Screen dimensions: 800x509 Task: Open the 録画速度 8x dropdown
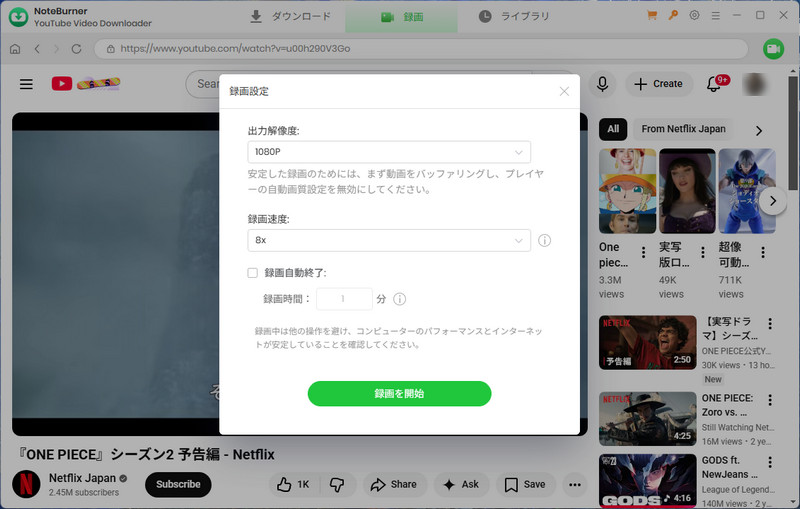pyautogui.click(x=389, y=240)
